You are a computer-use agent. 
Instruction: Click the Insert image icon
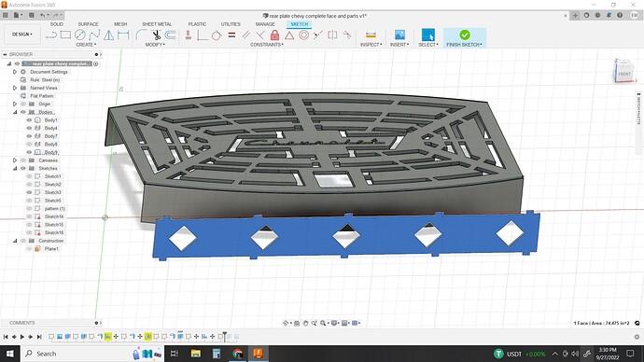399,35
